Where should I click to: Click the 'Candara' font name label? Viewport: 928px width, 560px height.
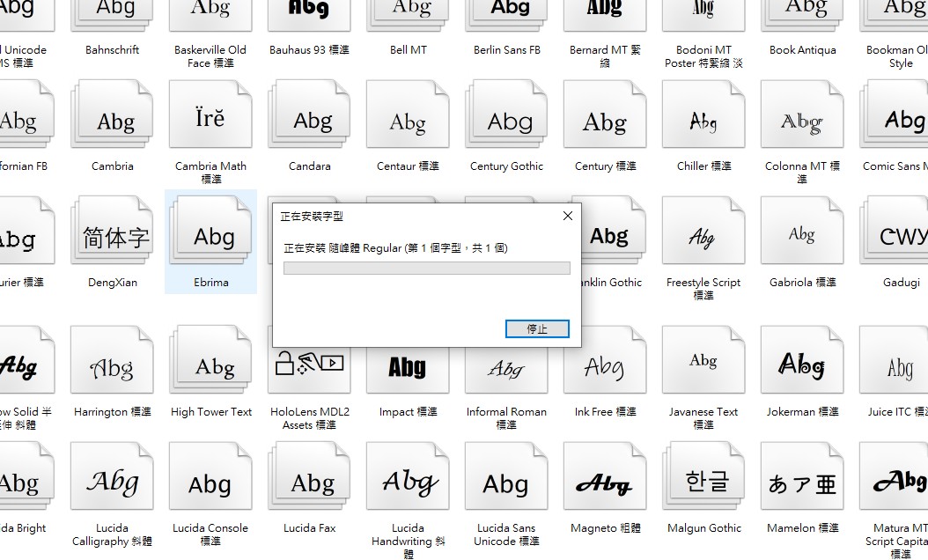click(309, 166)
